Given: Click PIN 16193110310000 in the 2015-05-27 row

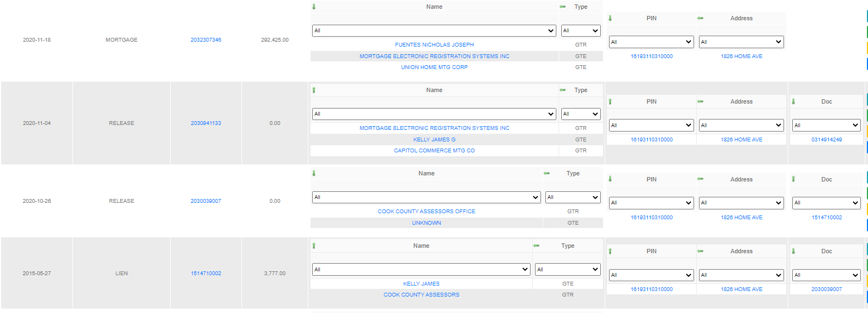Looking at the screenshot, I should [x=651, y=289].
